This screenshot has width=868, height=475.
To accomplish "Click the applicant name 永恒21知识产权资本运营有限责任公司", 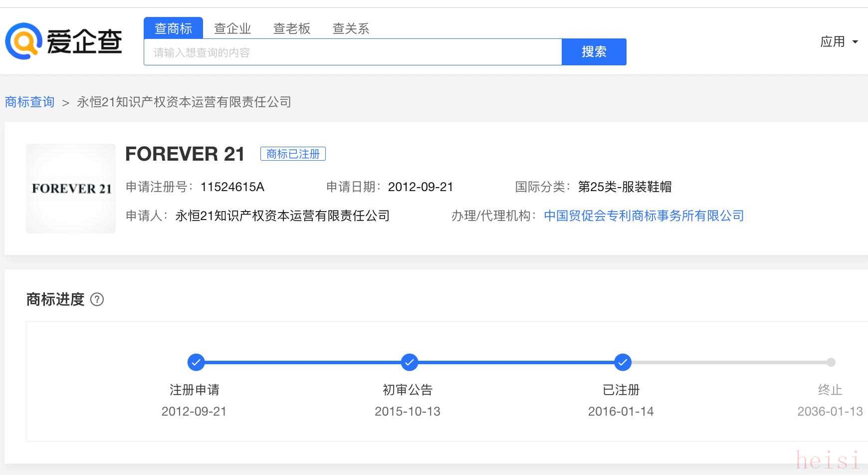I will [x=282, y=216].
